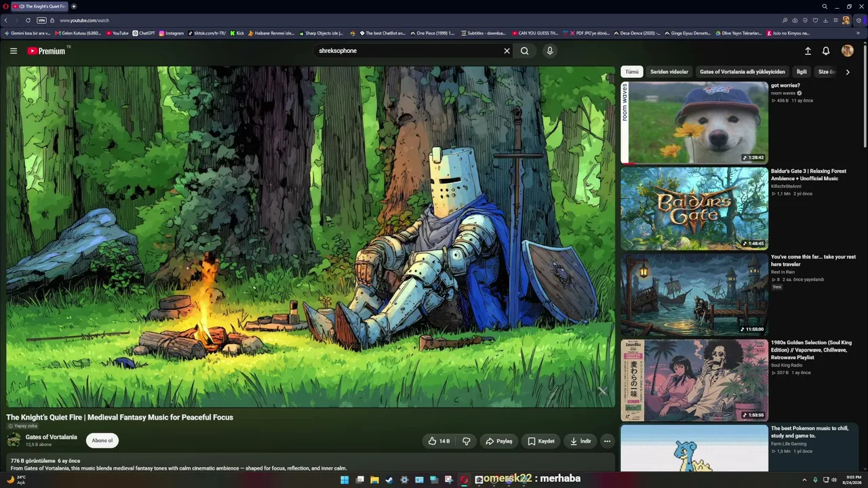Image resolution: width=868 pixels, height=488 pixels.
Task: Subscribe with Abone ol button
Action: [102, 441]
